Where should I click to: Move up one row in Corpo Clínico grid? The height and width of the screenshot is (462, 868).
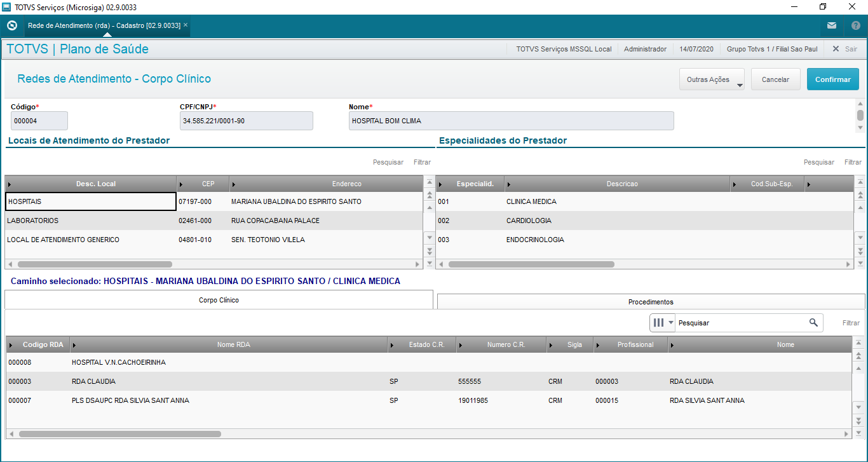tap(858, 368)
